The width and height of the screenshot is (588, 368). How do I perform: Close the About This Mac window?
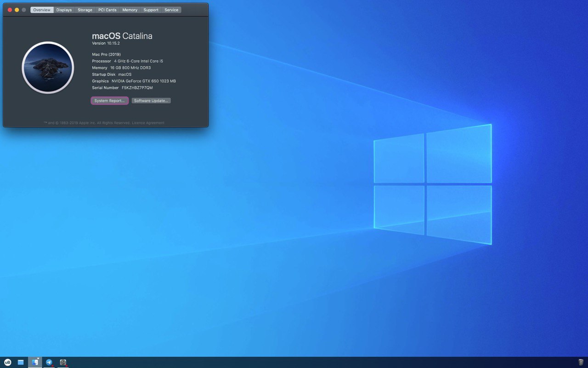[x=10, y=10]
